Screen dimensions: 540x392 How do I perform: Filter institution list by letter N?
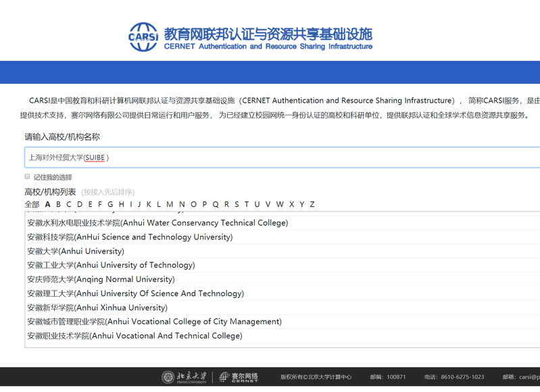(x=182, y=204)
